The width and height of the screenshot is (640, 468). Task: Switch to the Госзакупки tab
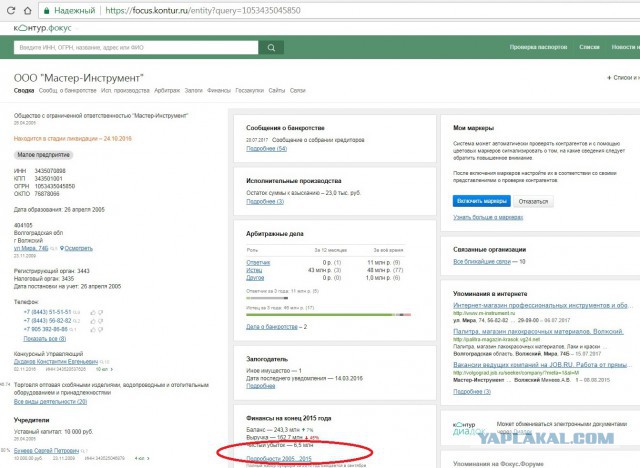(x=249, y=91)
